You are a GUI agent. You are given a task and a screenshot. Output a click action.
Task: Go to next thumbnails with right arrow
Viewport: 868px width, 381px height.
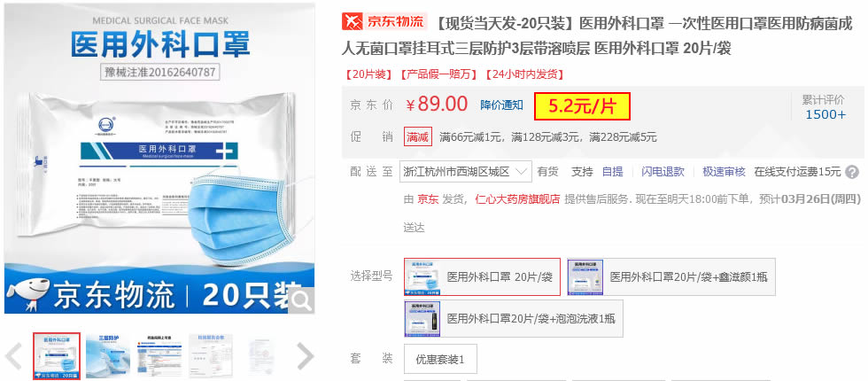305,356
